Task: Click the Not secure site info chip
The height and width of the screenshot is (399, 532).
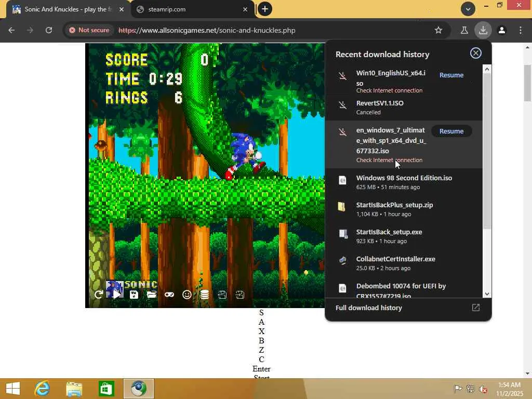Action: 89,30
